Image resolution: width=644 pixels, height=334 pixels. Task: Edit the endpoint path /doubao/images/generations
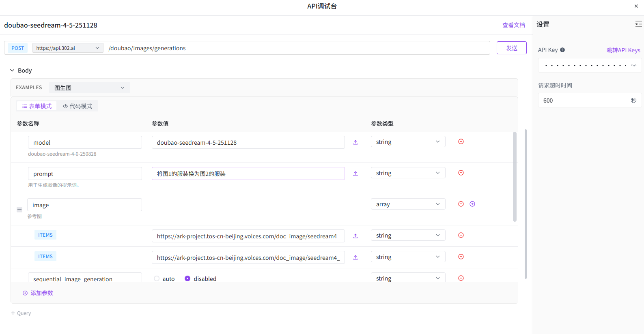point(296,48)
